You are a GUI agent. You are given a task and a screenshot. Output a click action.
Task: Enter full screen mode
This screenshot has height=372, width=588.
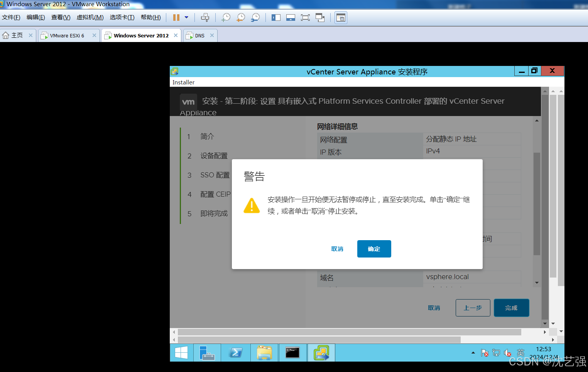(305, 17)
